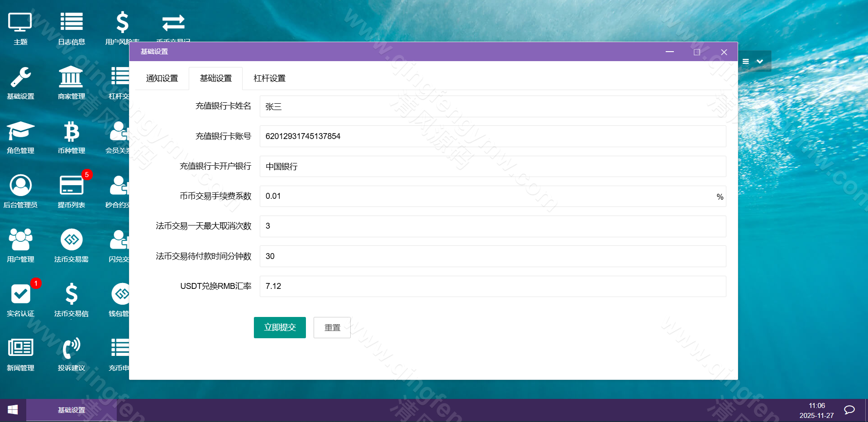Expand the chevron dropdown at top right
Viewport: 868px width, 422px height.
pyautogui.click(x=758, y=61)
